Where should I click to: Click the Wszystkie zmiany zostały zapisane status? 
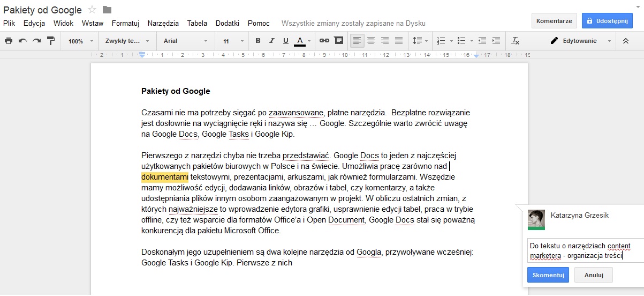353,24
